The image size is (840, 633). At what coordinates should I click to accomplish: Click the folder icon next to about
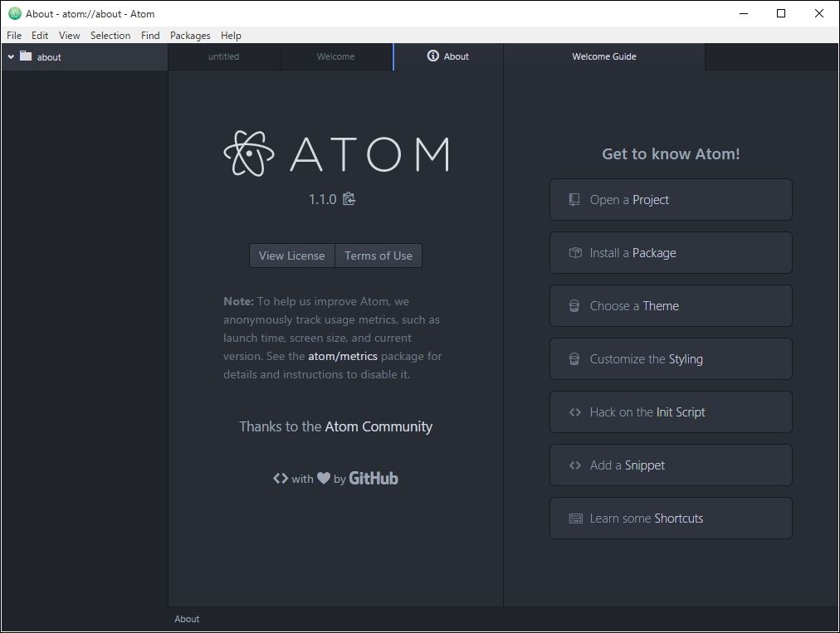coord(24,56)
